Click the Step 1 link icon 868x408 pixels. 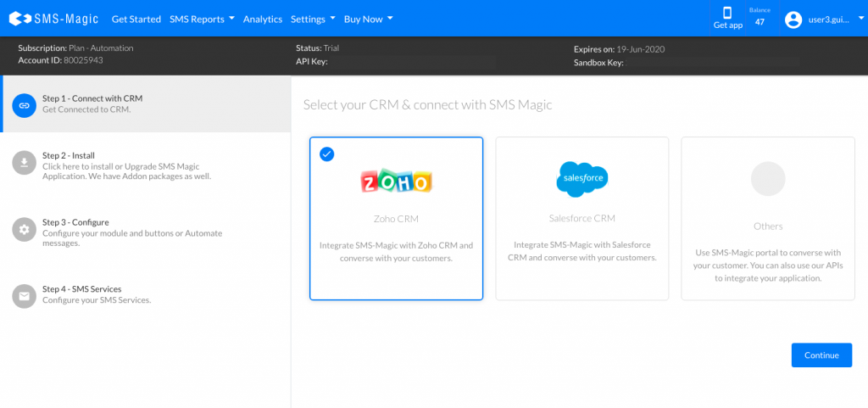[x=25, y=104]
